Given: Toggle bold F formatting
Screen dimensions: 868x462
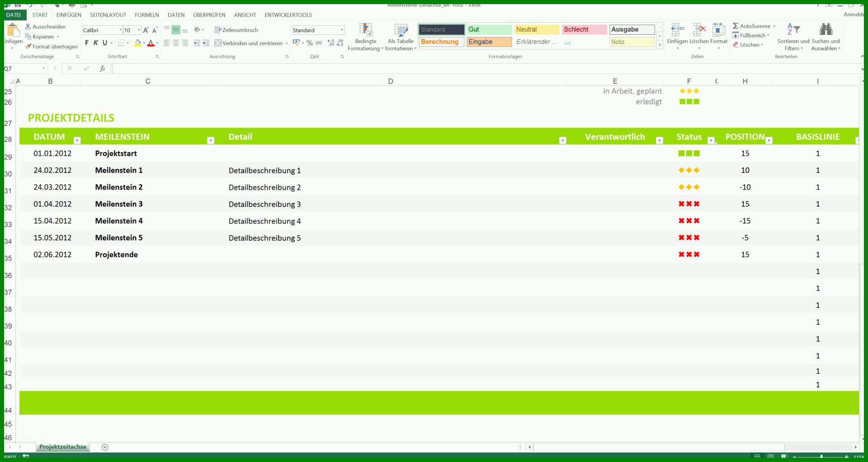Looking at the screenshot, I should pos(87,43).
